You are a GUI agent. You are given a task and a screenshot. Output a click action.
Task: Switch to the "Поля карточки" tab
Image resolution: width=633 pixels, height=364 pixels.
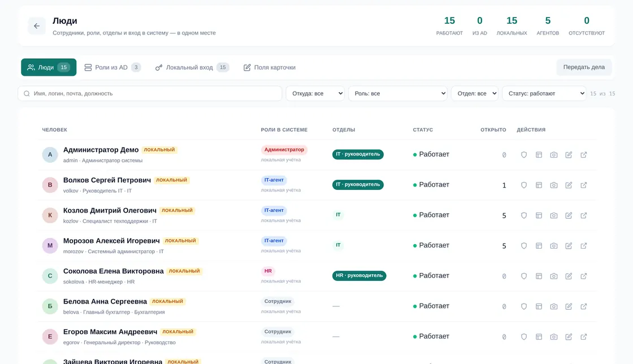click(269, 67)
